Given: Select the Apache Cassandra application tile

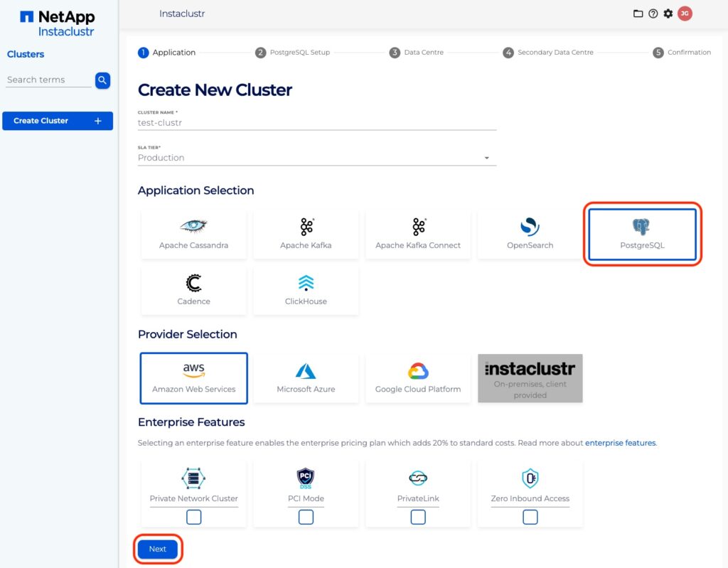Looking at the screenshot, I should (x=193, y=234).
